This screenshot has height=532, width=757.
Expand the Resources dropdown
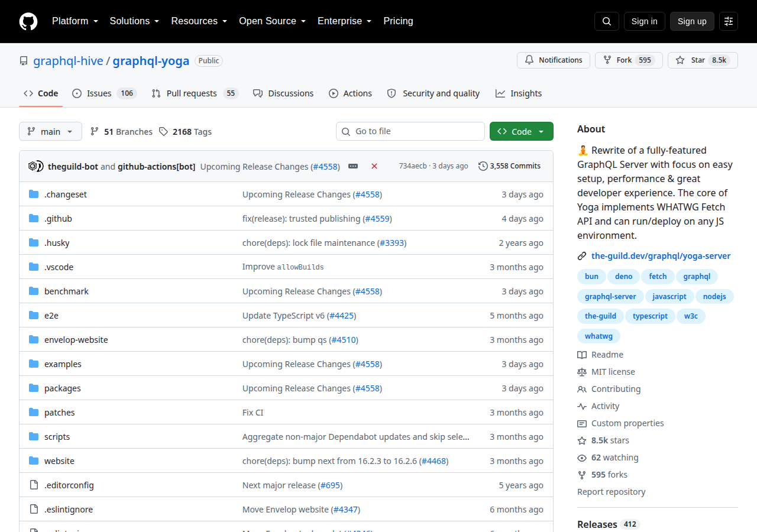(x=199, y=21)
